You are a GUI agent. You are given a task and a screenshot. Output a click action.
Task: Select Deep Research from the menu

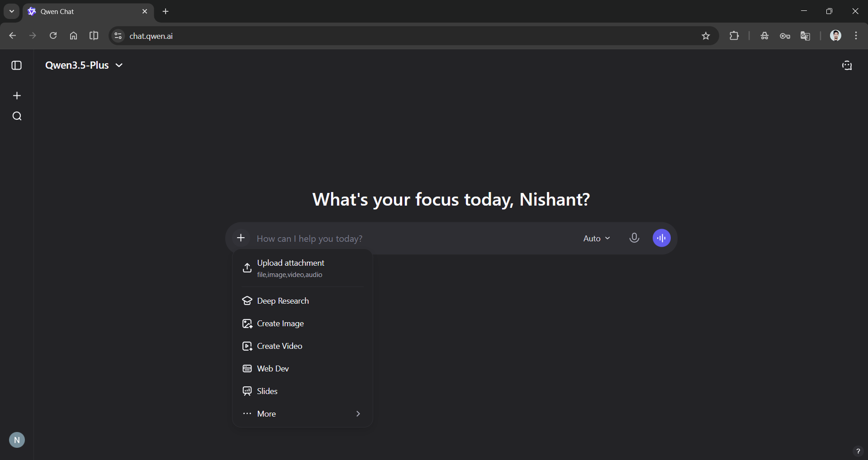tap(283, 300)
